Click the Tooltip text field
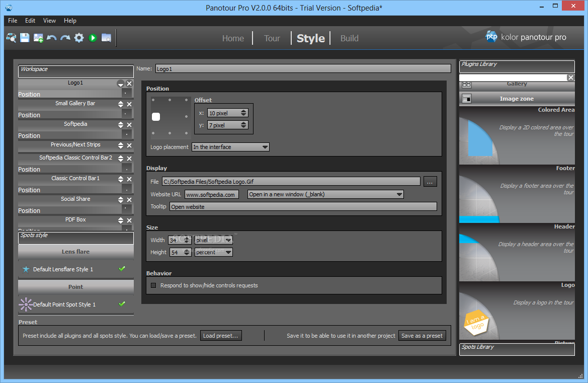Image resolution: width=588 pixels, height=383 pixels. coord(303,207)
